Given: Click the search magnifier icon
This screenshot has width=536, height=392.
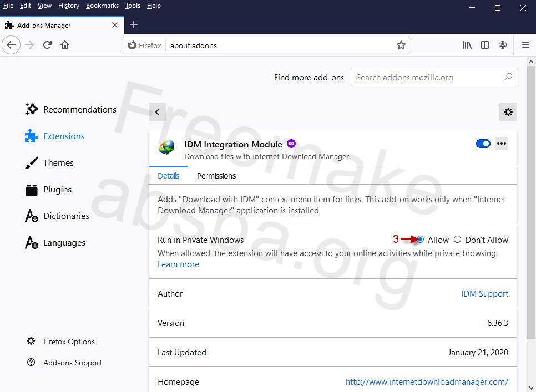Looking at the screenshot, I should click(x=508, y=77).
